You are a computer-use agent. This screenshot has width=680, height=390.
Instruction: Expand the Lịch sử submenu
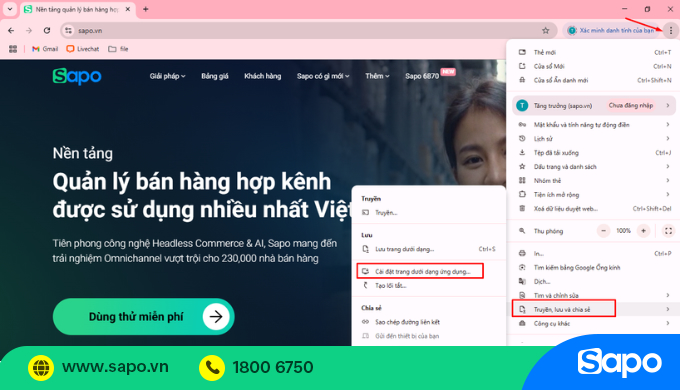pyautogui.click(x=593, y=139)
